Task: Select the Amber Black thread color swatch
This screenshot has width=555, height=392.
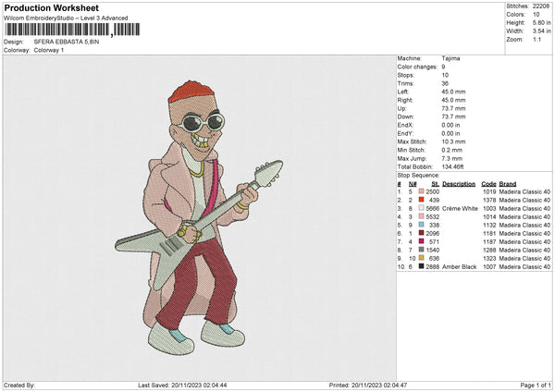Action: coord(421,266)
